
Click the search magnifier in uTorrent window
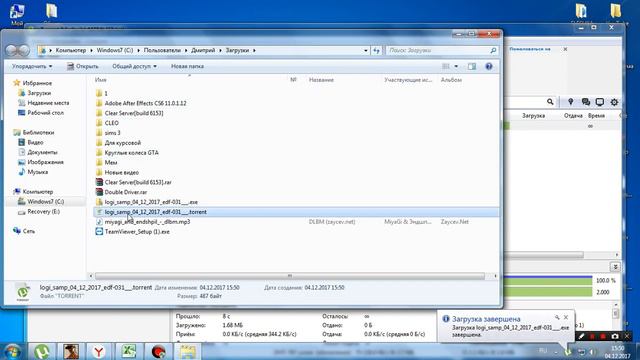click(x=550, y=102)
